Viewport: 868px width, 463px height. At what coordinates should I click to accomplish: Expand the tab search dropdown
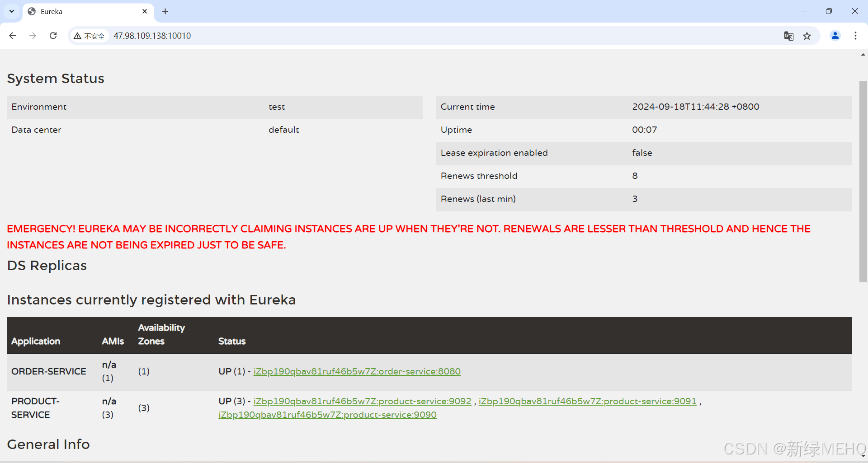pyautogui.click(x=12, y=11)
